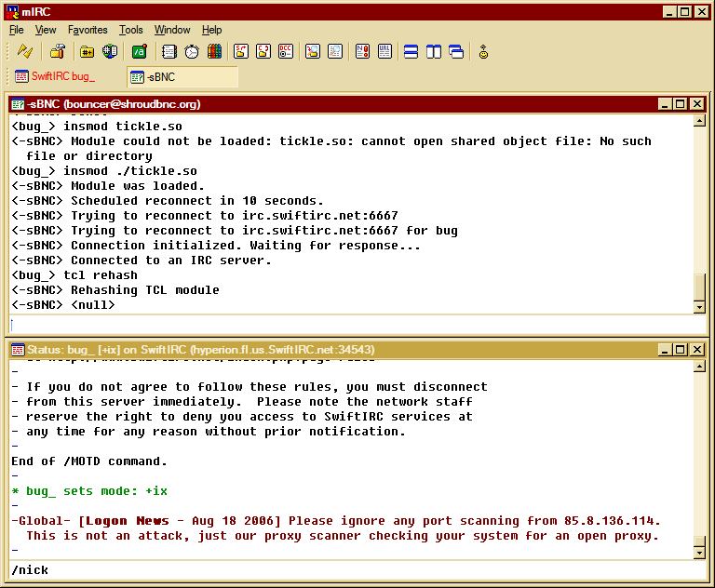Click scroll up arrow in -sBNC window
This screenshot has height=588, width=715.
[x=699, y=121]
